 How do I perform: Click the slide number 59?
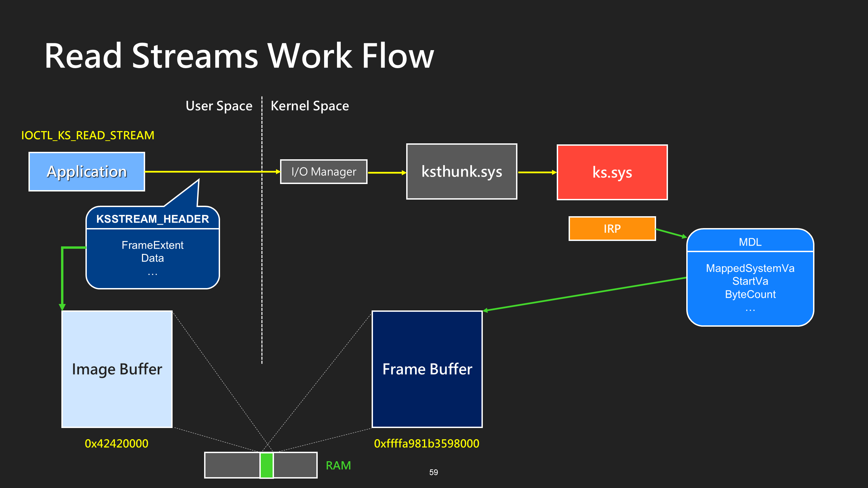434,472
